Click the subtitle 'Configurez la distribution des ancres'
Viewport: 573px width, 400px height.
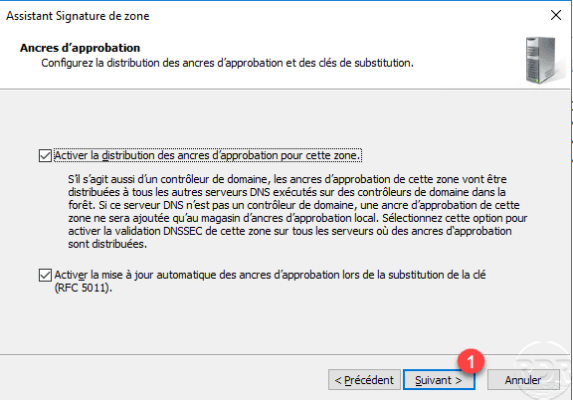(x=227, y=63)
